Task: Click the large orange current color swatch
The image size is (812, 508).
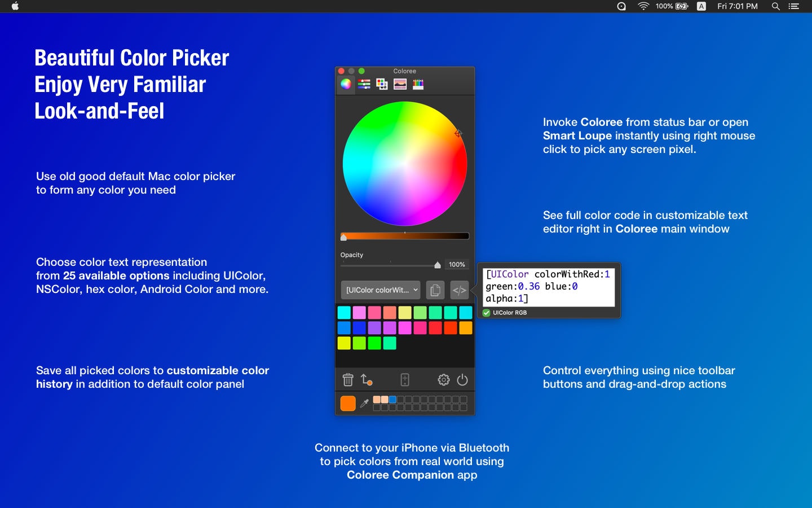Action: tap(348, 403)
